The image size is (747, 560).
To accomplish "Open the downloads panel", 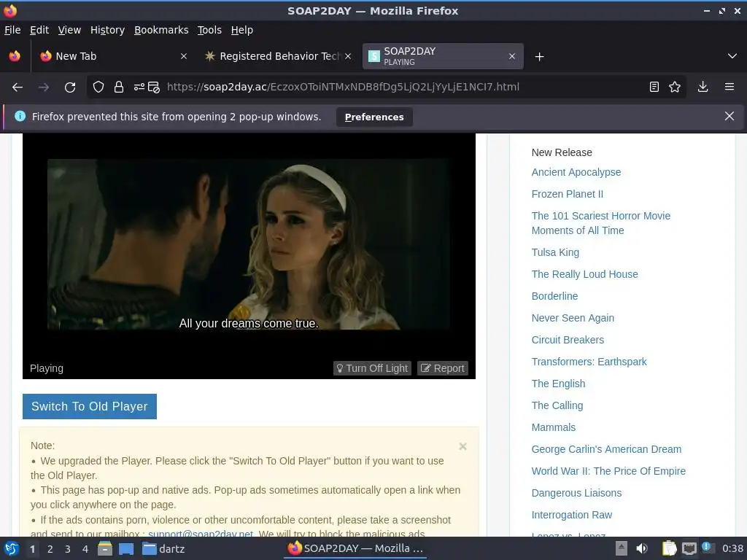I will tap(703, 87).
